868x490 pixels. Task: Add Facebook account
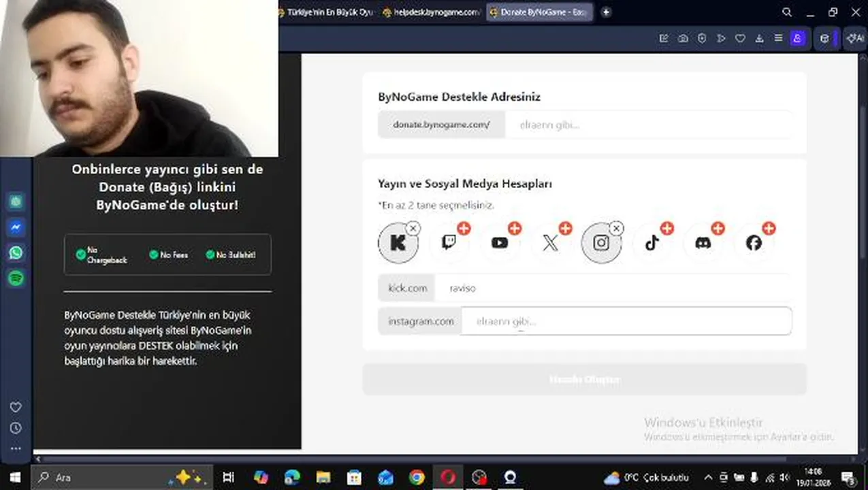[769, 229]
